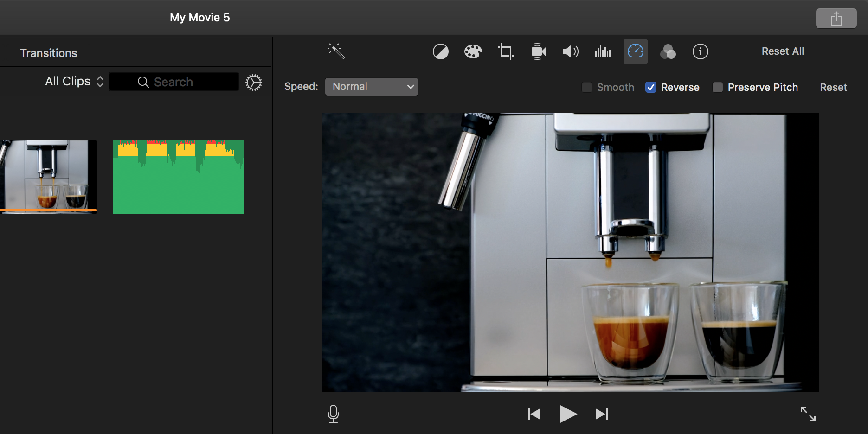This screenshot has height=434, width=868.
Task: Open the Speed dropdown
Action: pos(371,86)
